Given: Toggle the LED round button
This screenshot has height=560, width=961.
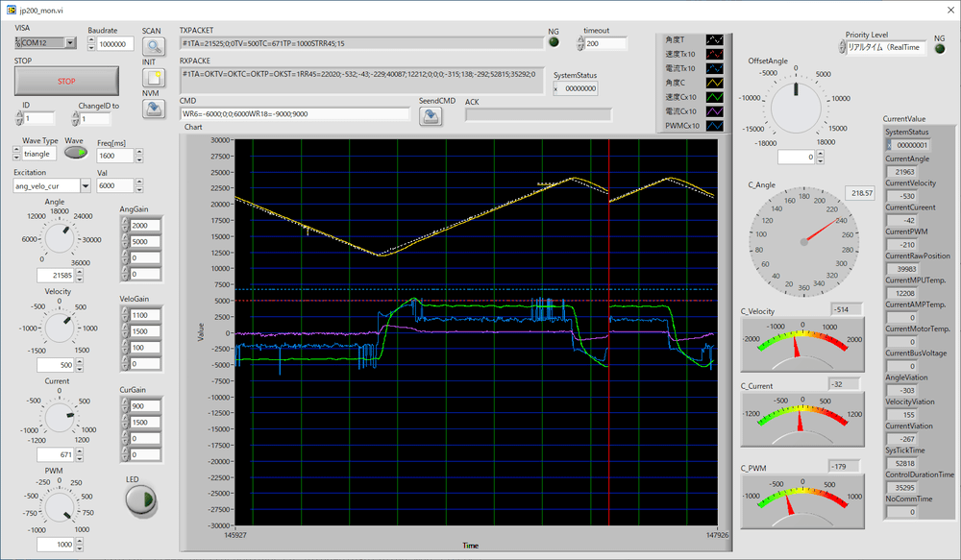Looking at the screenshot, I should click(140, 499).
